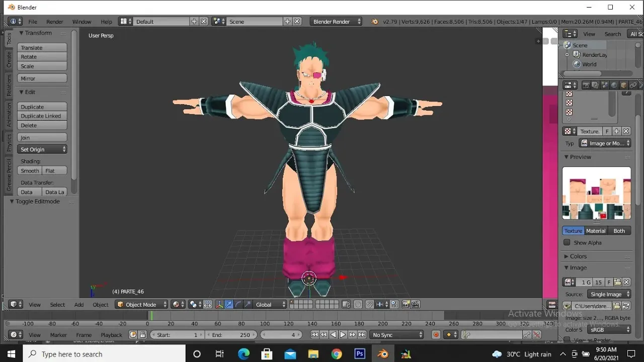Toggle image fake user F button

tap(609, 282)
